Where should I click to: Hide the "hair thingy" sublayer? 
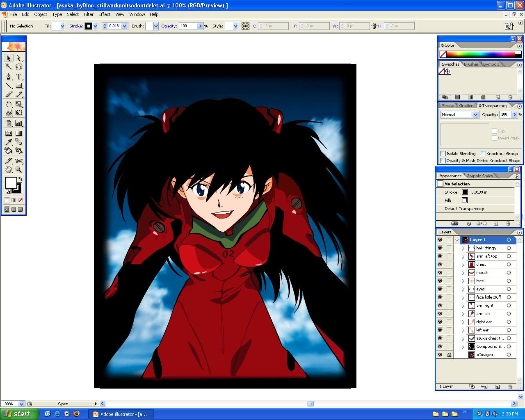440,248
